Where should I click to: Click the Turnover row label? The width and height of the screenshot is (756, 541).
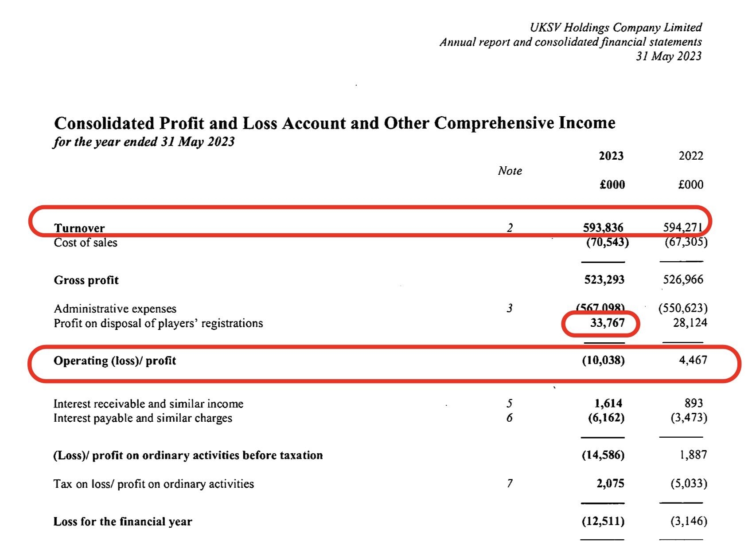coord(79,228)
